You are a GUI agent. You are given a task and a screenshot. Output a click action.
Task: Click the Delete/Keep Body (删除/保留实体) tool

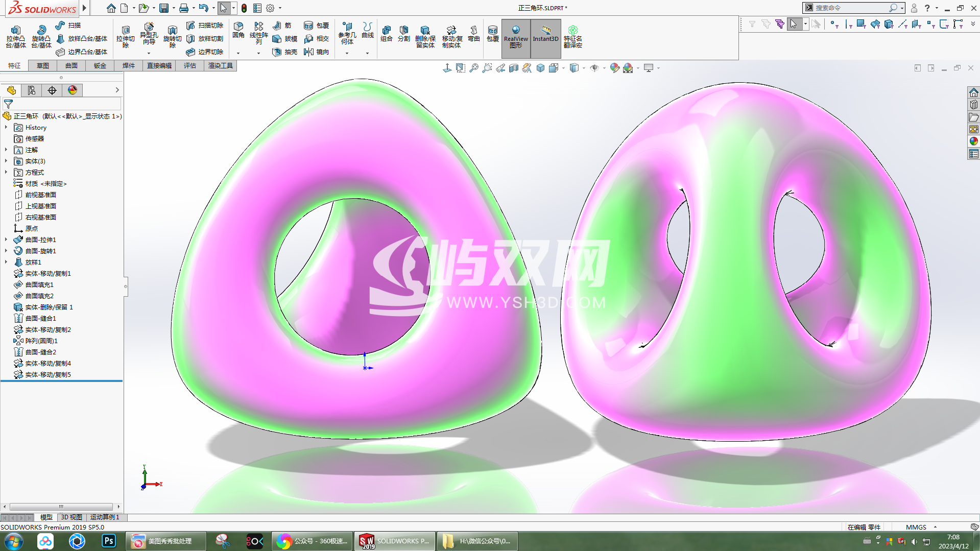click(425, 36)
